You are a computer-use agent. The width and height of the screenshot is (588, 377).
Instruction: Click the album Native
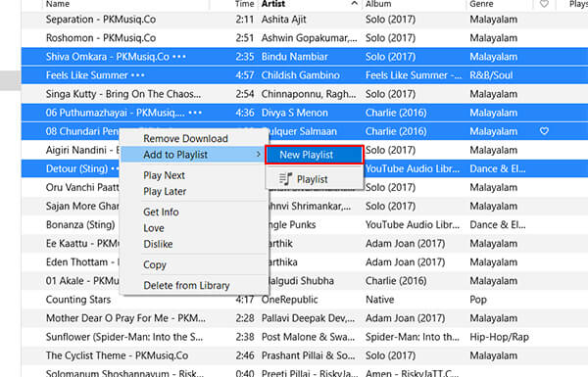tap(379, 300)
